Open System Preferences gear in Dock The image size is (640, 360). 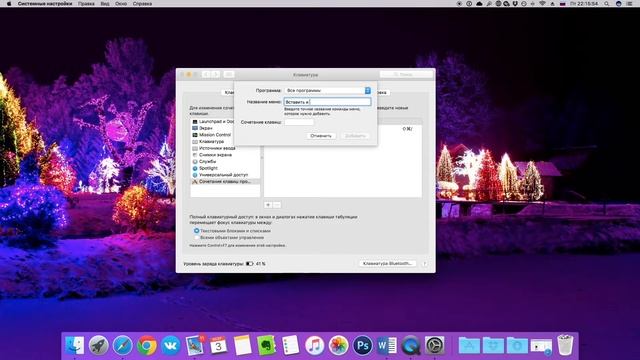(x=435, y=346)
